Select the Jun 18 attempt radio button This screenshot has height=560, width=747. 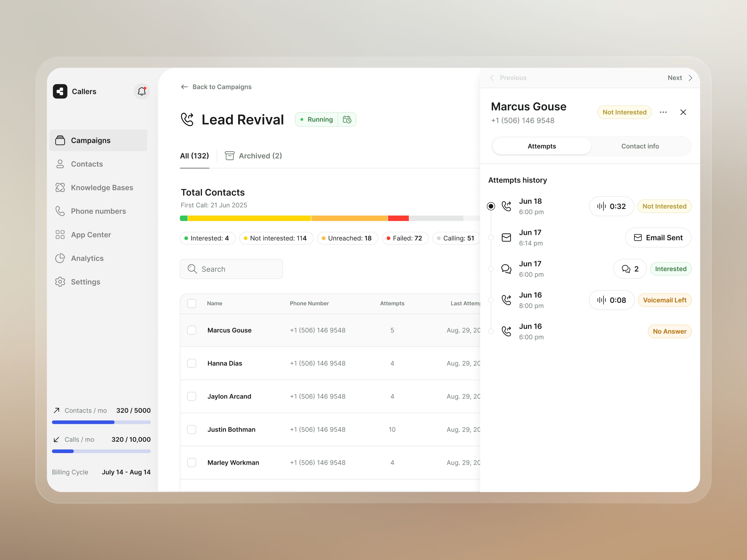(x=491, y=206)
